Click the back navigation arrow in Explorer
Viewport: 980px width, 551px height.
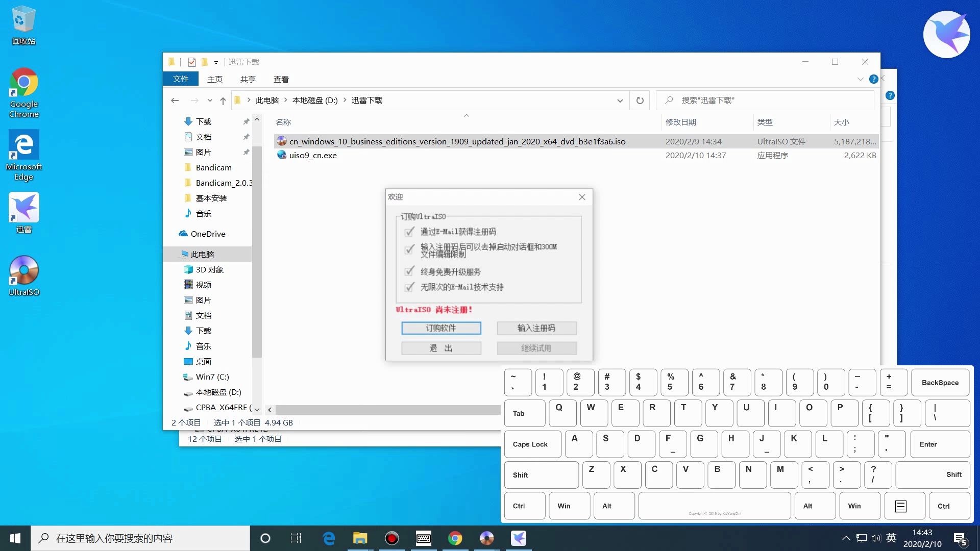click(175, 100)
